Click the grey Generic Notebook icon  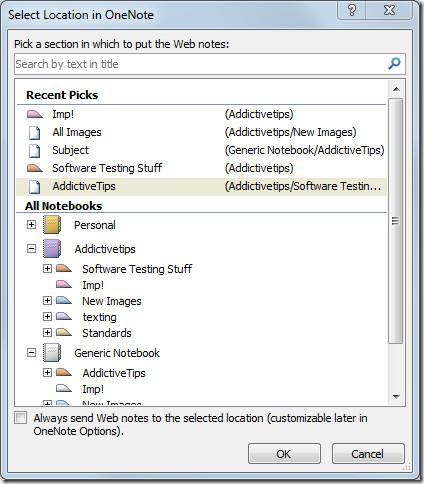(x=52, y=353)
